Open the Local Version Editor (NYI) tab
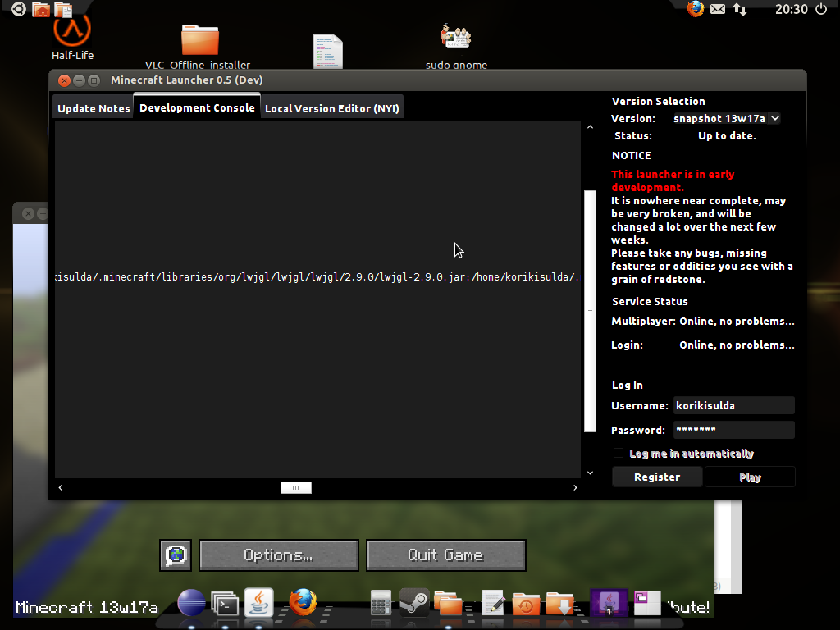Viewport: 840px width, 630px height. click(331, 108)
